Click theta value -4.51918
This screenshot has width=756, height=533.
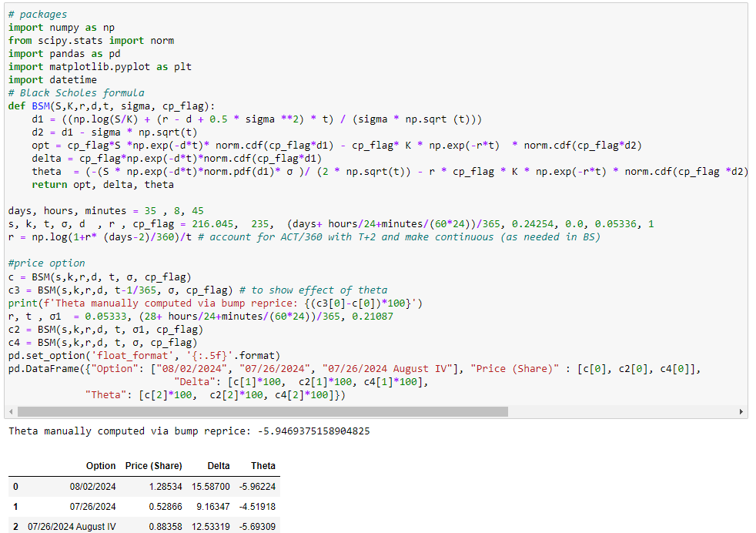pyautogui.click(x=257, y=507)
